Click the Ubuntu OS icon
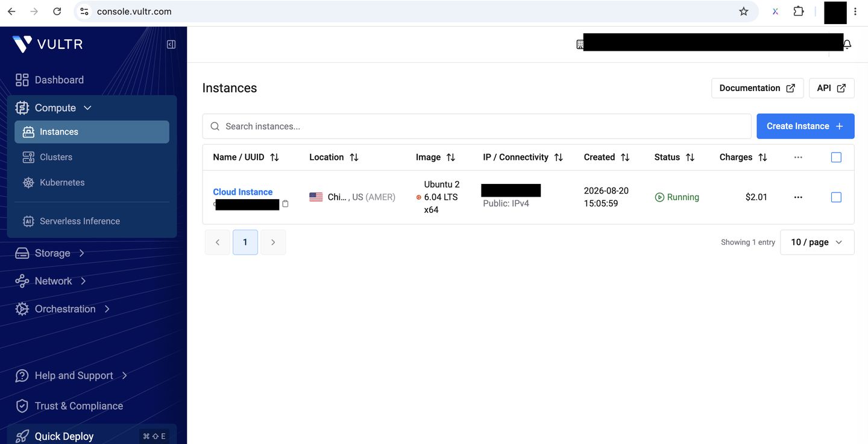 click(x=419, y=197)
